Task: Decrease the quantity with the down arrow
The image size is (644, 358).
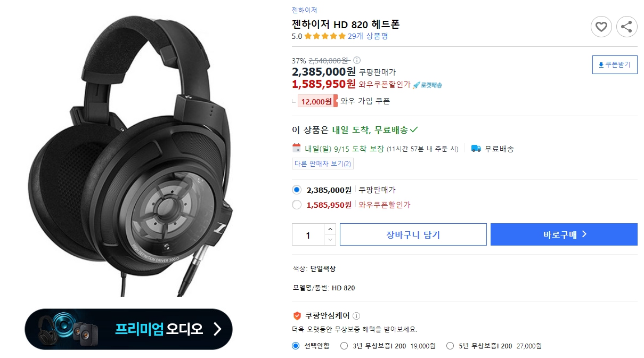Action: tap(331, 239)
